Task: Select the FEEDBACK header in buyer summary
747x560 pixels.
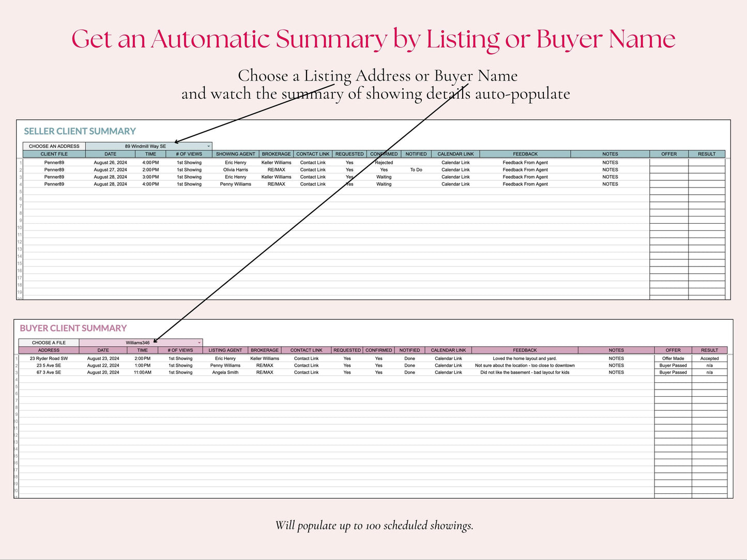Action: click(525, 350)
